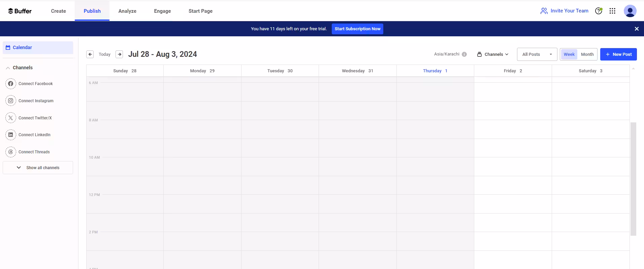
Task: Click the New Post button
Action: click(618, 54)
